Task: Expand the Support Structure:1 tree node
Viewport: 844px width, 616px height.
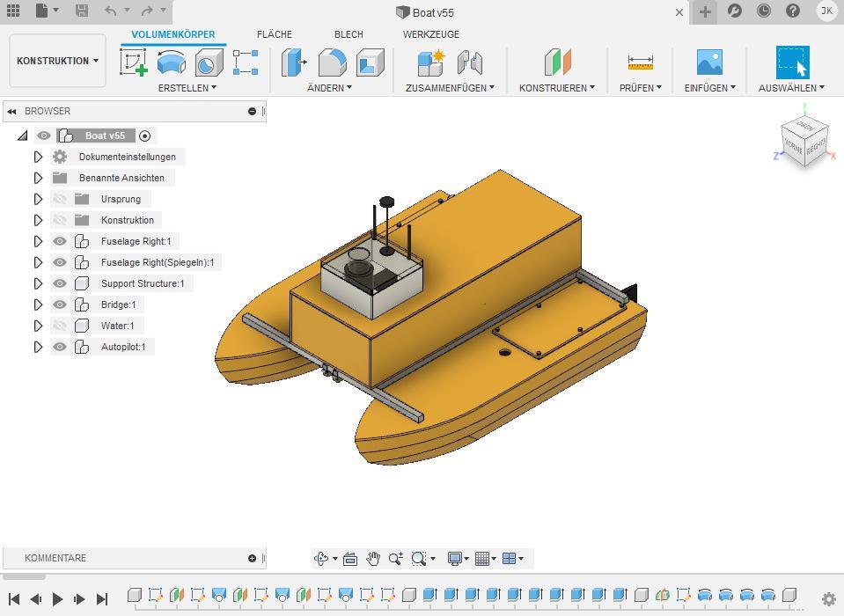Action: [x=38, y=283]
